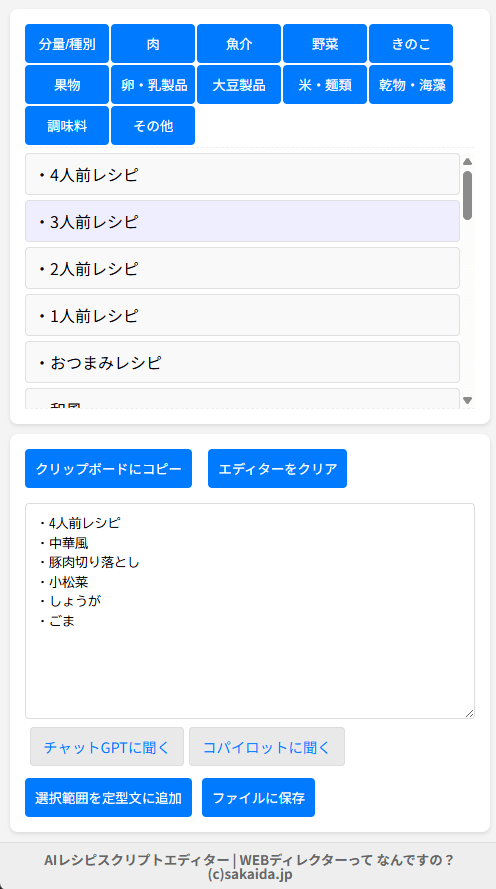Ask Copilot via コパイロットに聞く
The height and width of the screenshot is (889, 496).
click(x=267, y=747)
